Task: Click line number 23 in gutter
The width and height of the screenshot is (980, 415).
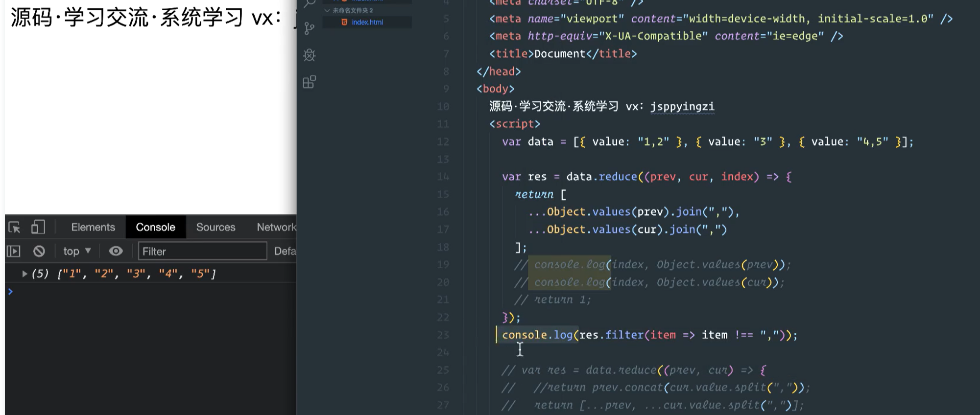Action: [443, 335]
